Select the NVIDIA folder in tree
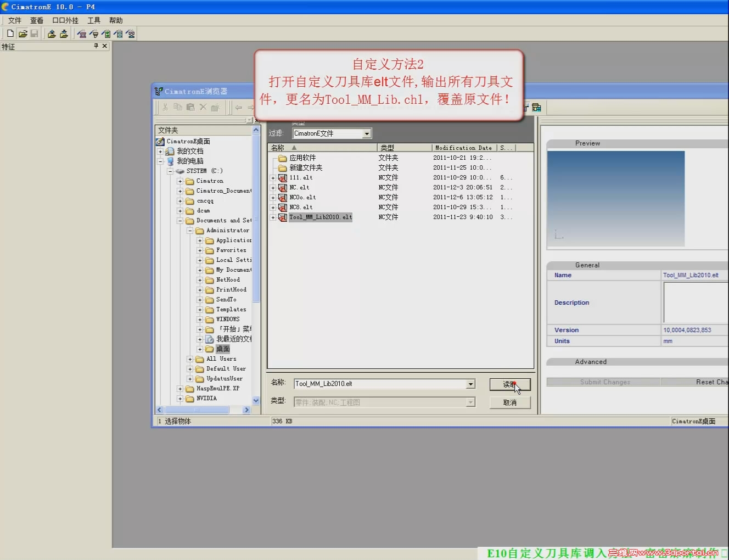 tap(206, 399)
